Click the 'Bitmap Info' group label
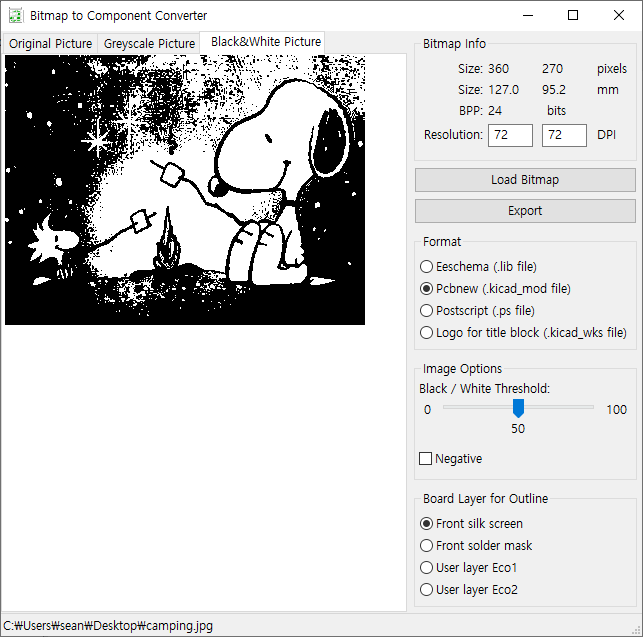643x637 pixels. (x=454, y=44)
